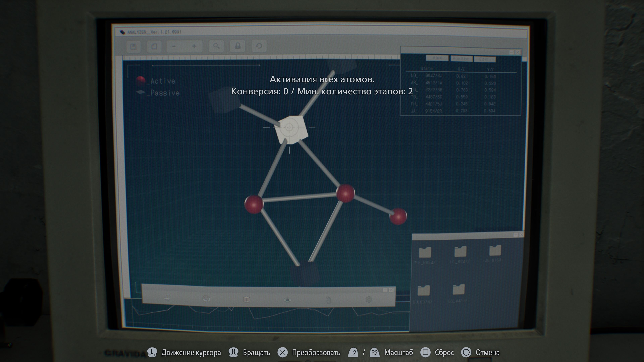
Task: Open the gear settings icon
Action: 369,299
